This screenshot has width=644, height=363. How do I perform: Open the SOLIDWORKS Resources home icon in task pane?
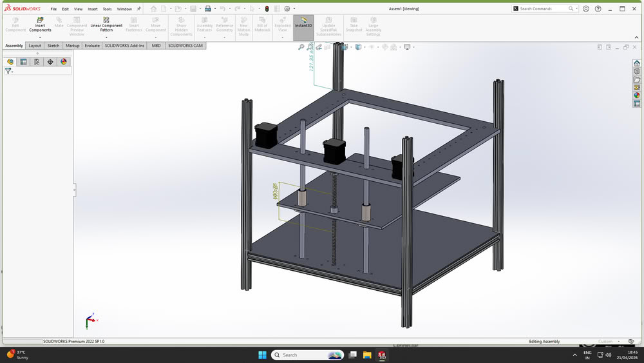[x=637, y=63]
